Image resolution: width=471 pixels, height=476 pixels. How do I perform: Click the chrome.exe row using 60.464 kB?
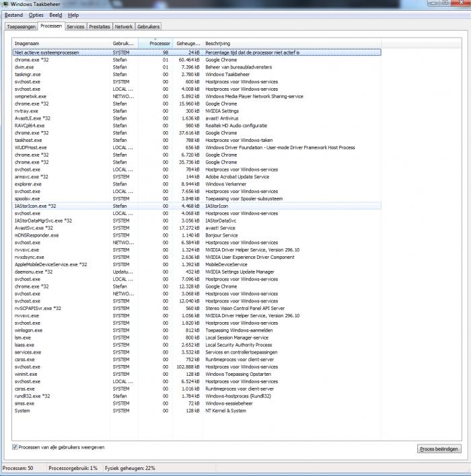coord(197,60)
